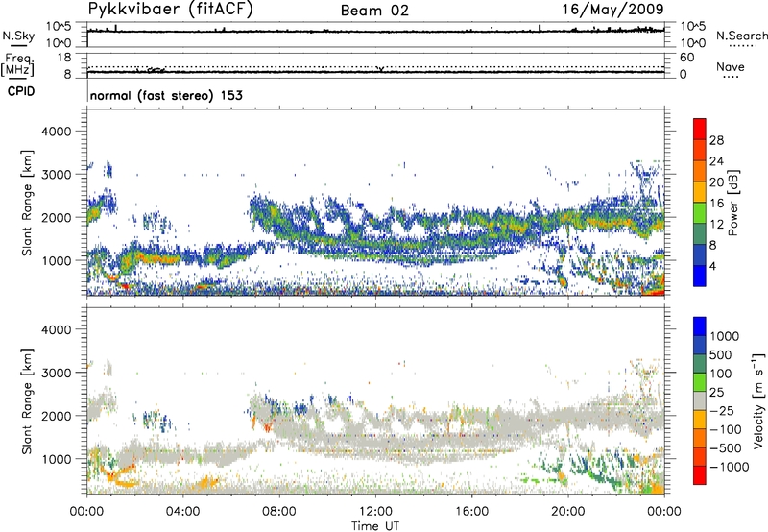Screen dimensions: 768x532
Task: Click the 20:00 time tick label
Action: tap(567, 512)
